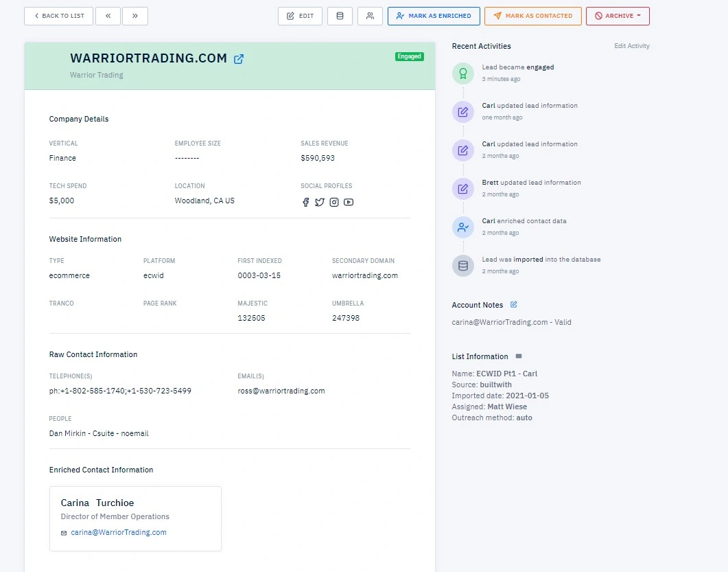Select the Carina Turchioe contact name

(x=97, y=503)
